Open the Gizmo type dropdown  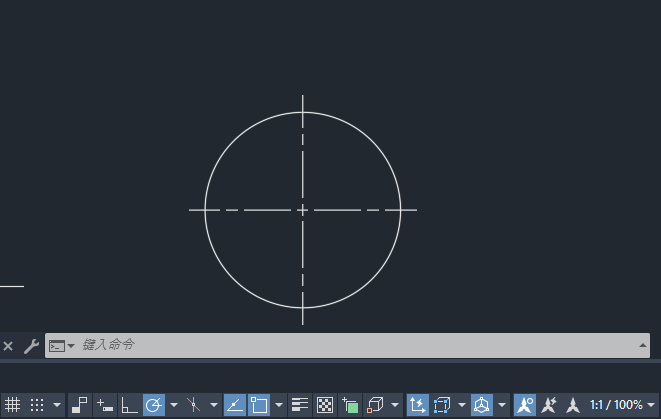point(502,405)
